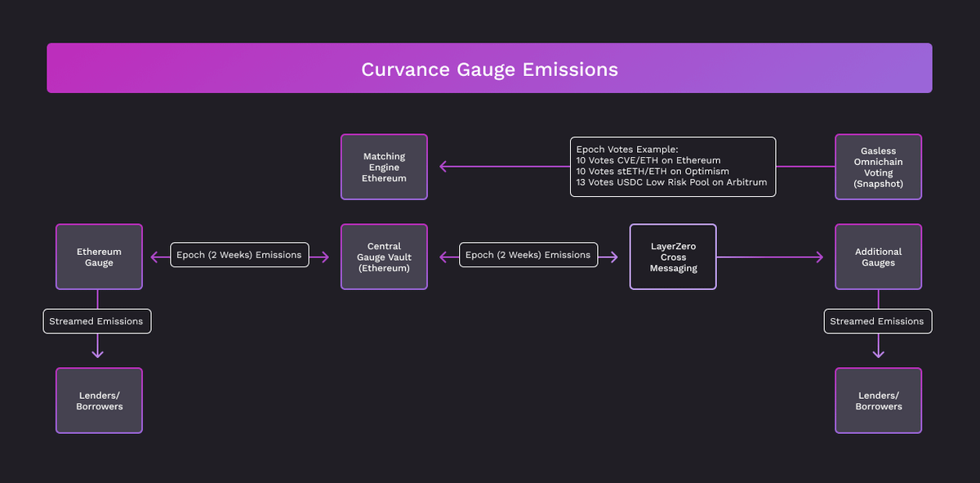Click the arrowhead pointing at Matching Engine

443,167
